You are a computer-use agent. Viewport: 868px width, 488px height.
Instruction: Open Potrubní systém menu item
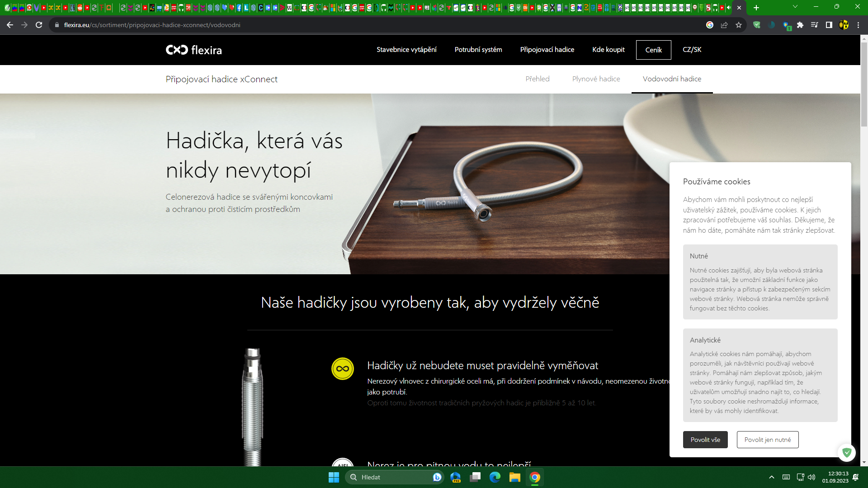pyautogui.click(x=478, y=50)
